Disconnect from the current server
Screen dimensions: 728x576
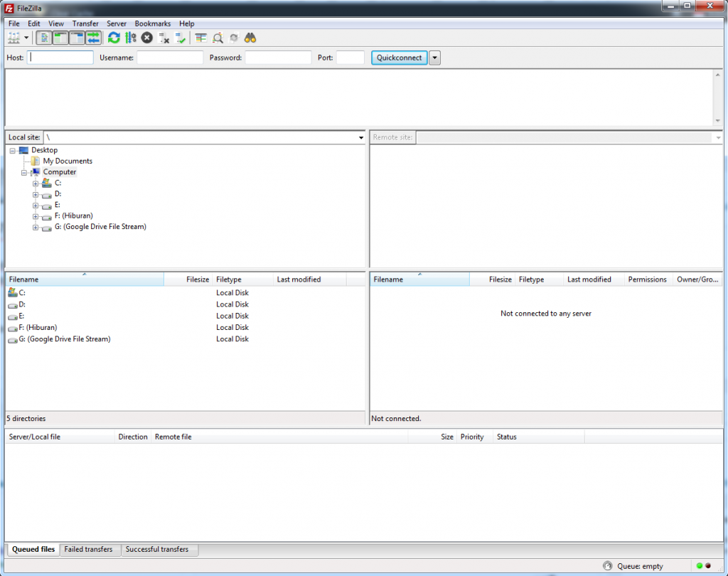click(x=164, y=38)
